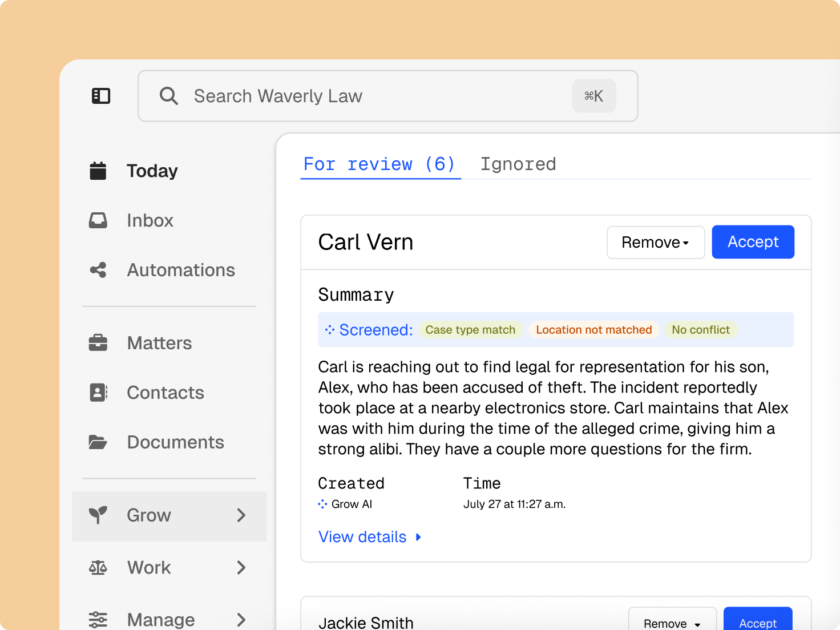840x630 pixels.
Task: Click the Grow sprout icon
Action: click(x=98, y=515)
